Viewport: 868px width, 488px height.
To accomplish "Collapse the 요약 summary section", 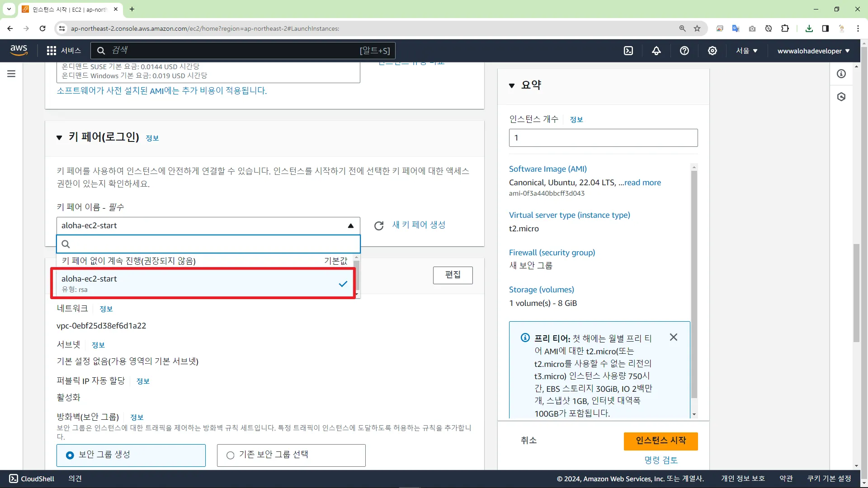I will pyautogui.click(x=512, y=85).
